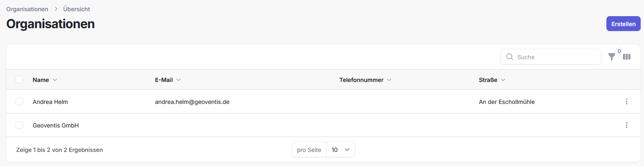Click the breadcrumb separator chevron

coord(56,9)
